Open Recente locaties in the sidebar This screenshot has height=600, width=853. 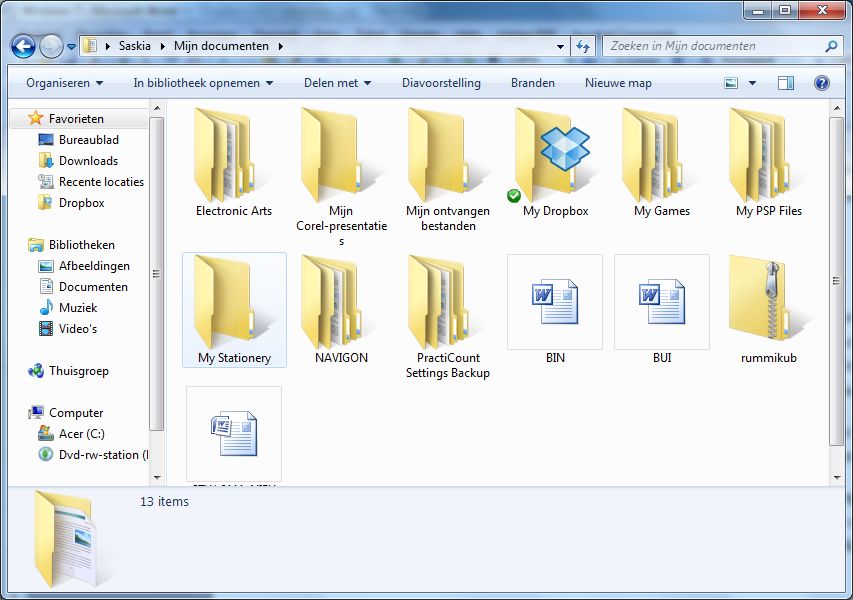click(91, 182)
